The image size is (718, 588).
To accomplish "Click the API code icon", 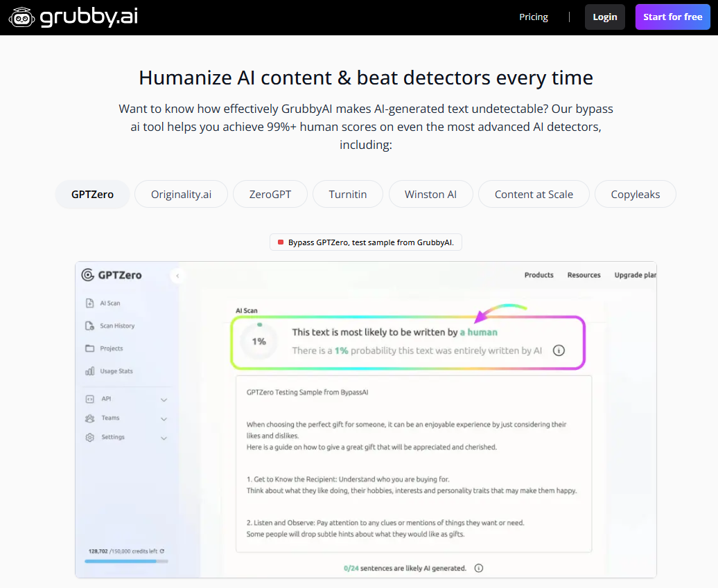I will [90, 399].
